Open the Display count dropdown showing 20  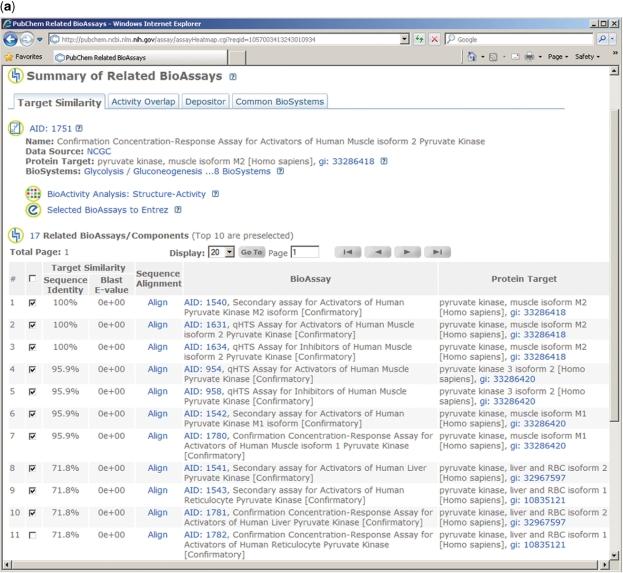coord(221,252)
